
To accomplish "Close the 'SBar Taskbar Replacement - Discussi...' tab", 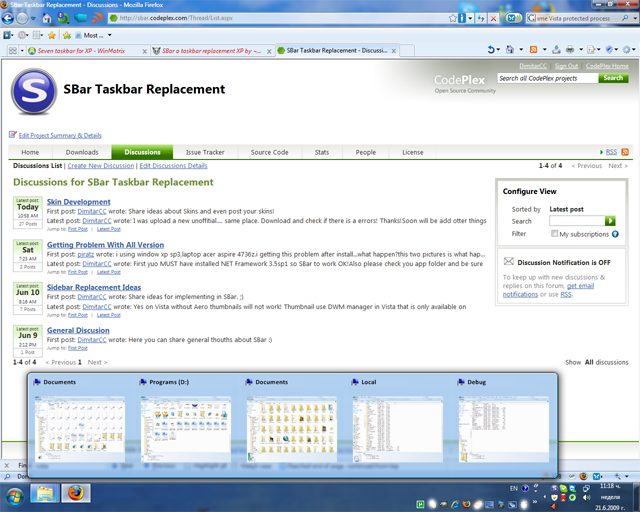I will [393, 51].
